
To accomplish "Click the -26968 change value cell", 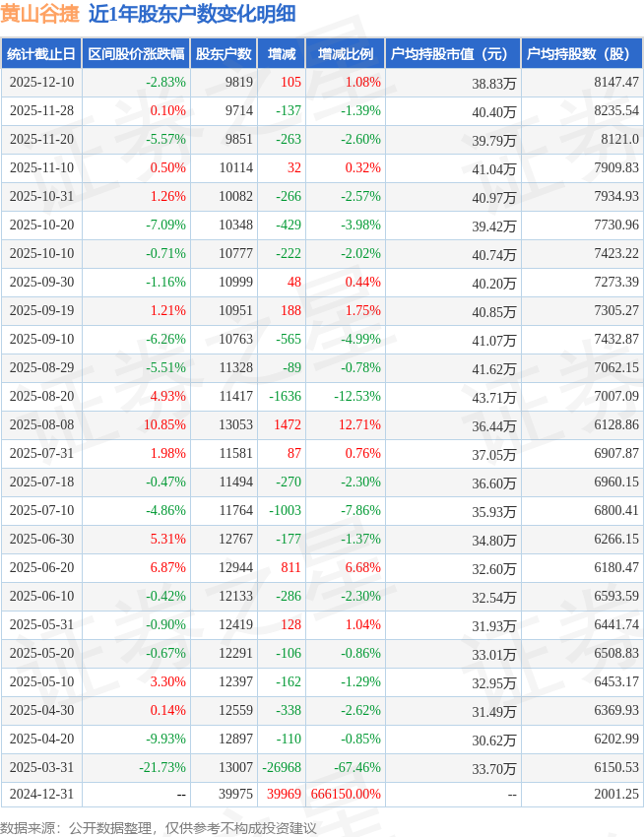I will tap(282, 767).
